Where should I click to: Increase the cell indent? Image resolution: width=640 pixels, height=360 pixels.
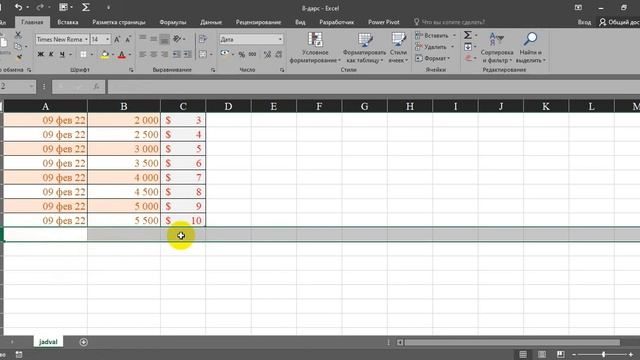[x=188, y=54]
